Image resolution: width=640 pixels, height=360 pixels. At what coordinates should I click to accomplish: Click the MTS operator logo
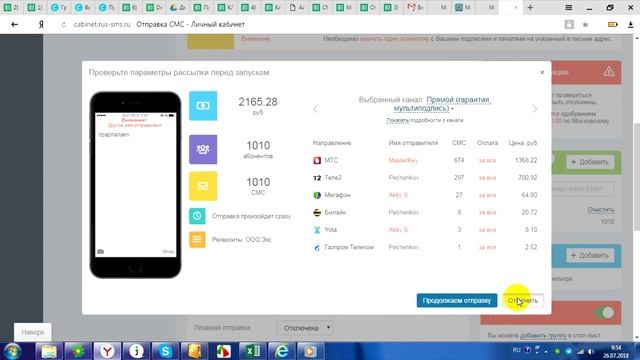[317, 160]
